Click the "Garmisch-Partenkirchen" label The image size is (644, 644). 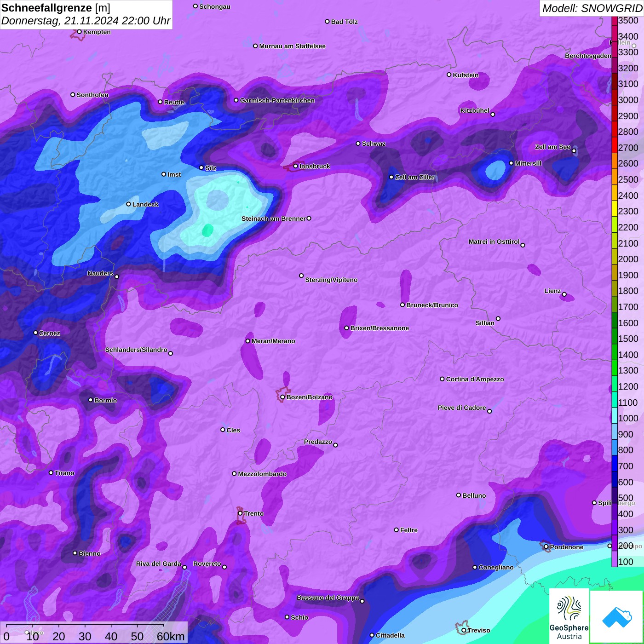tap(277, 100)
